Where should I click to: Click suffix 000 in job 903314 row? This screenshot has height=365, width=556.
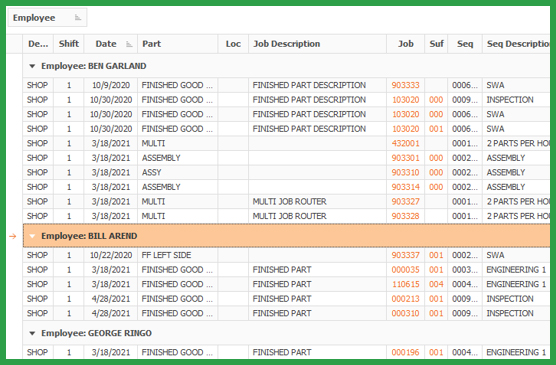pos(436,187)
